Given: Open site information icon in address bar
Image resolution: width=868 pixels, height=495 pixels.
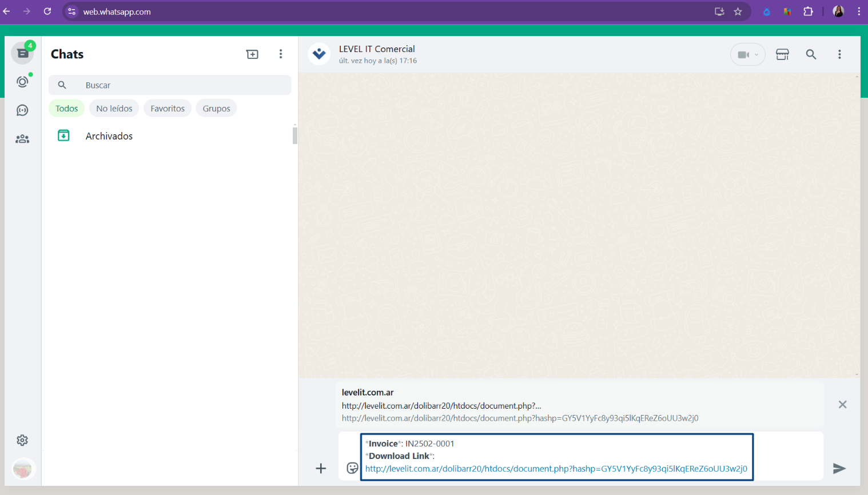Looking at the screenshot, I should pos(72,11).
